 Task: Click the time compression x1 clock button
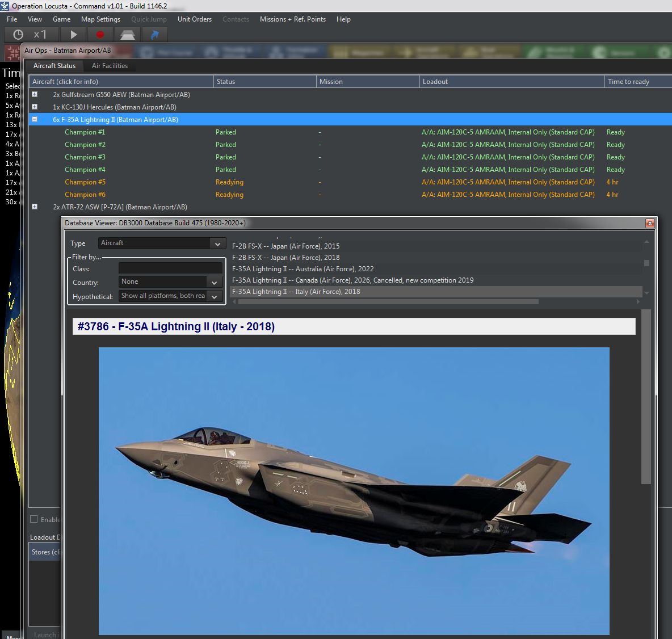coord(30,35)
